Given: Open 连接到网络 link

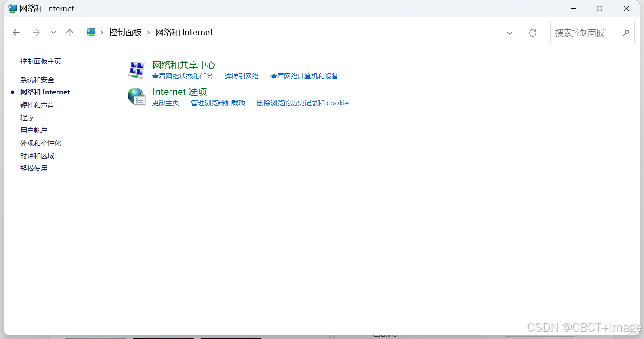Looking at the screenshot, I should tap(242, 76).
